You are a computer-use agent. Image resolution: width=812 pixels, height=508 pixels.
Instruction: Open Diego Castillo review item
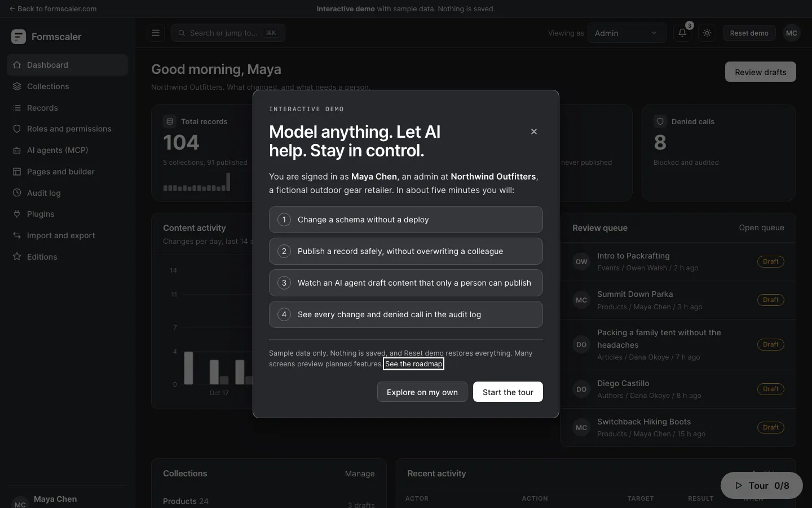678,389
